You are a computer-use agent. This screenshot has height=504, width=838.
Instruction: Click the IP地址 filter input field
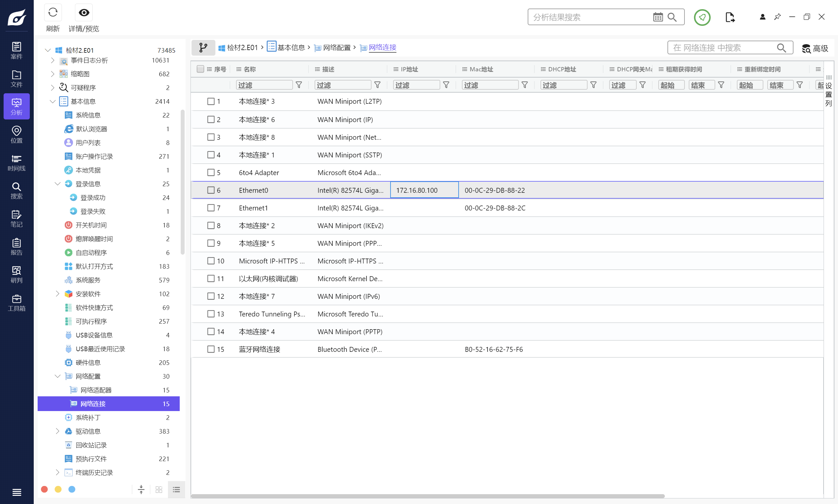click(416, 85)
